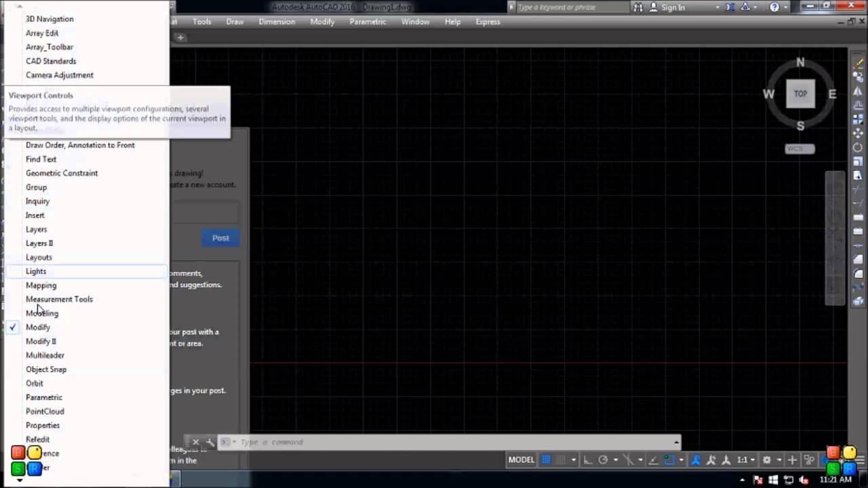Toggle polar tracking in status bar
Viewport: 868px width, 488px height.
(x=603, y=460)
